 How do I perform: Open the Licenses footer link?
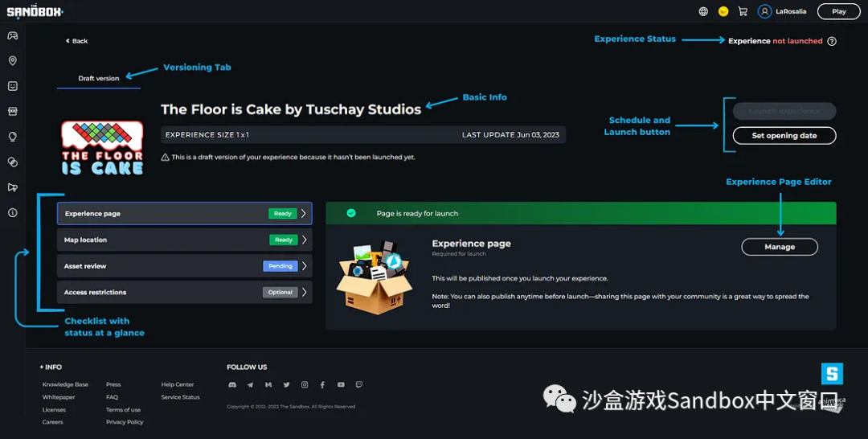coord(54,410)
